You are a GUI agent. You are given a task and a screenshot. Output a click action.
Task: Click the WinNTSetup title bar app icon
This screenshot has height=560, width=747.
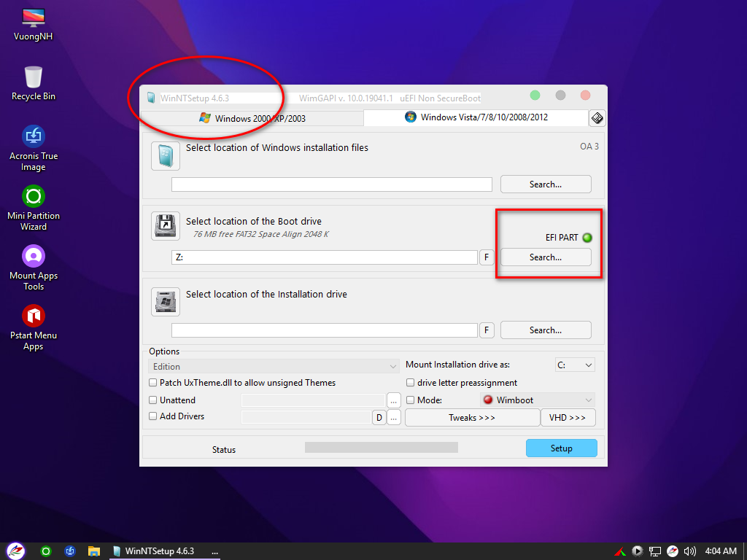(151, 98)
